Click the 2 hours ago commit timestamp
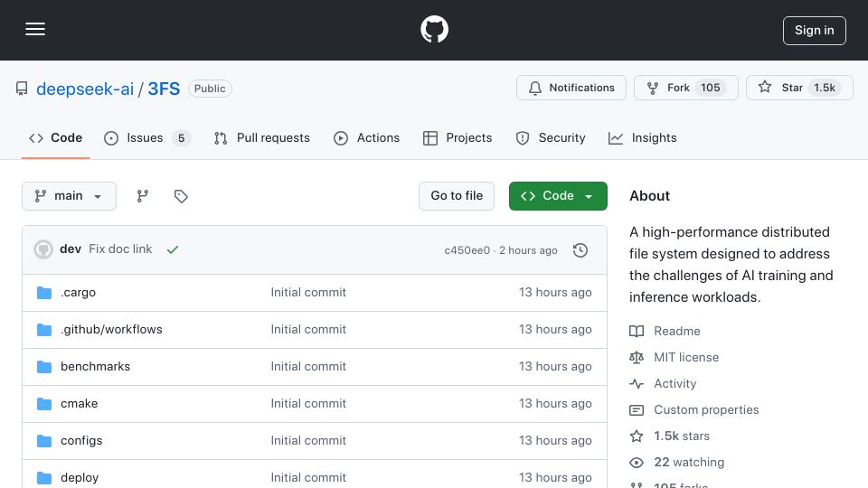Viewport: 868px width, 488px height. coord(528,250)
